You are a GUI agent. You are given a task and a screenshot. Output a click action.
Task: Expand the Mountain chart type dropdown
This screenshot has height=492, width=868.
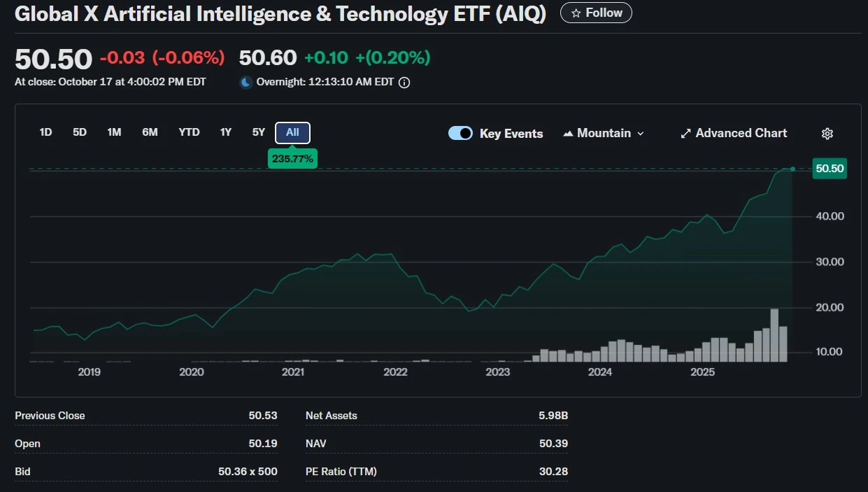click(641, 134)
